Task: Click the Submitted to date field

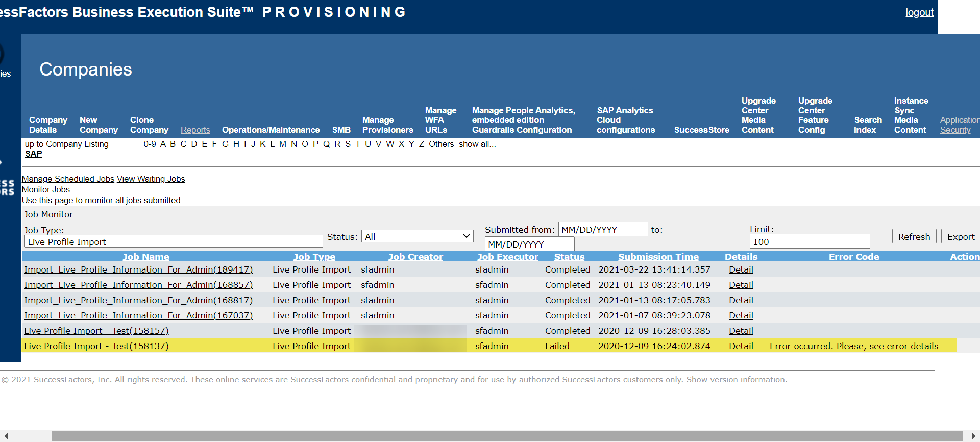Action: tap(529, 244)
